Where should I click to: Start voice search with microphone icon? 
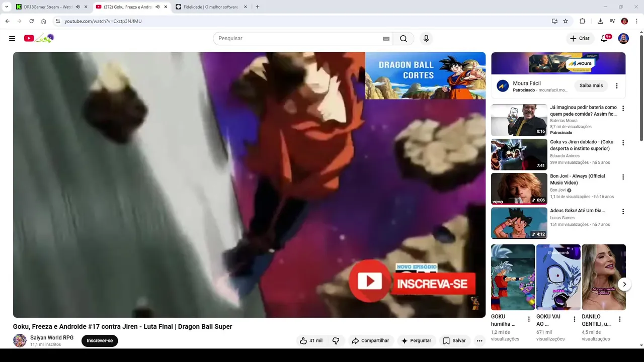pyautogui.click(x=426, y=38)
